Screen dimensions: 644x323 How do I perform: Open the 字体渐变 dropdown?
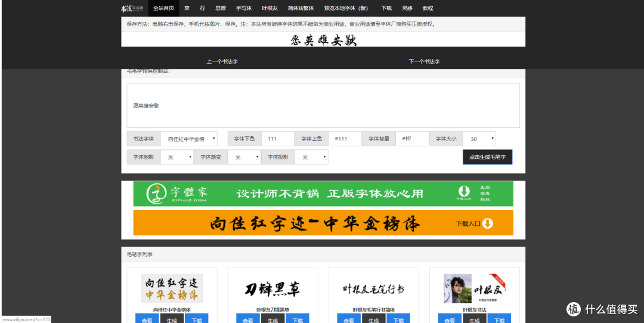pos(244,157)
